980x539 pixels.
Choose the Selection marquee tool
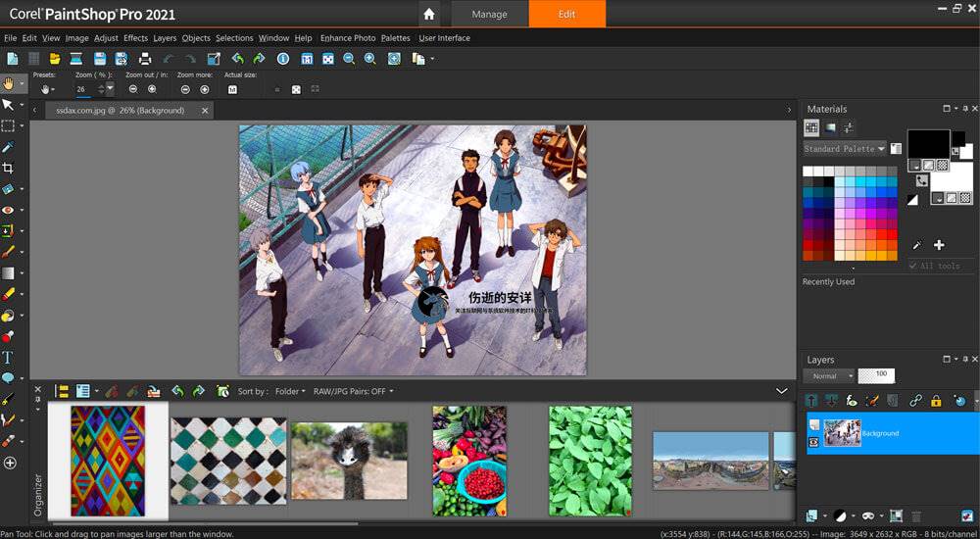tap(8, 125)
